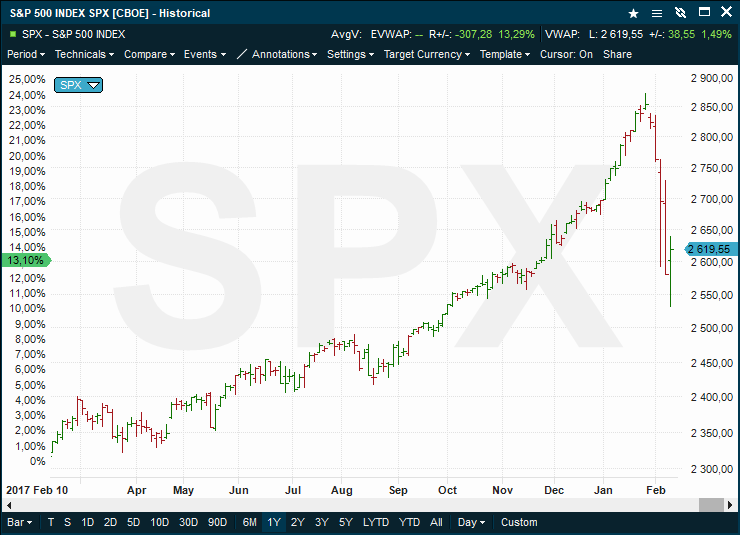Expand the SPX series selector tag

tap(78, 85)
